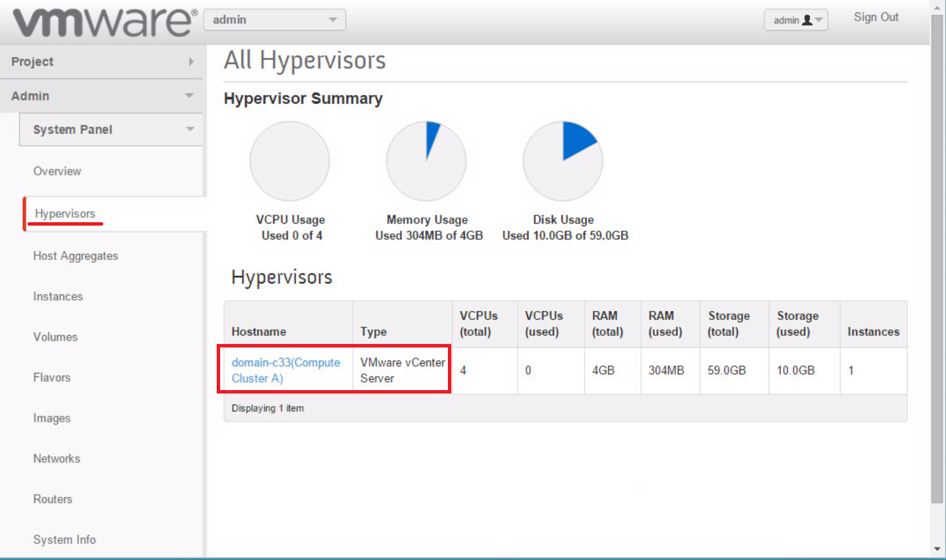The image size is (946, 560).
Task: Open the Overview page
Action: [57, 171]
